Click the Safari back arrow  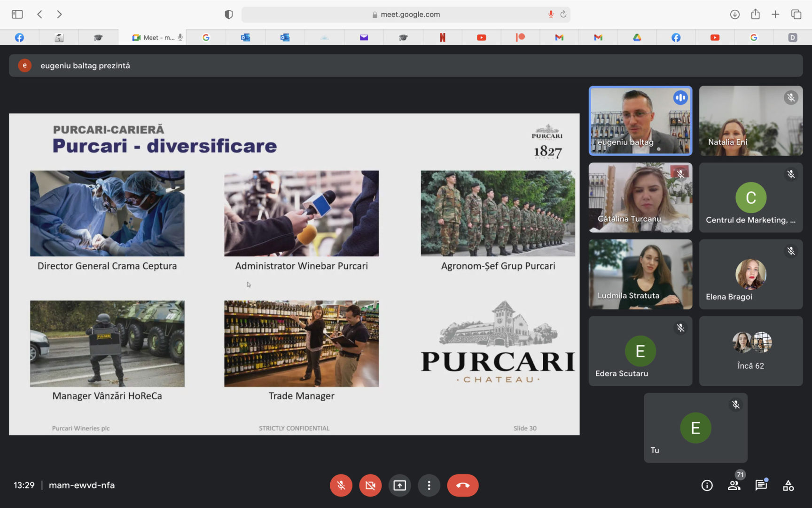point(40,14)
